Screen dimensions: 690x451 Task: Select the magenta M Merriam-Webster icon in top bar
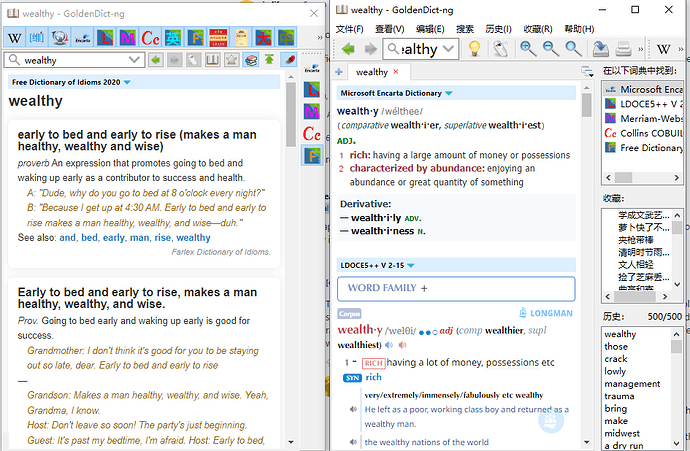tap(128, 38)
